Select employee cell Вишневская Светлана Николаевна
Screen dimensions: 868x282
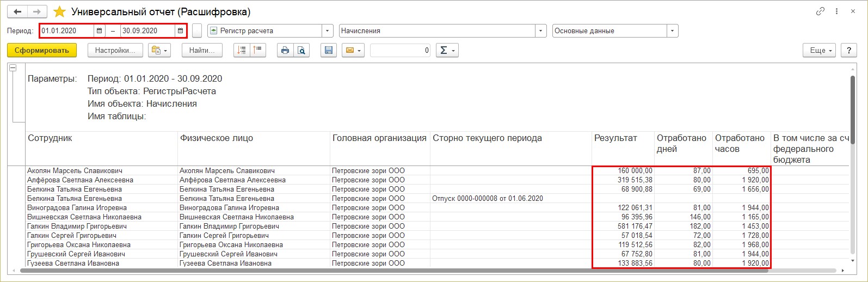102,217
